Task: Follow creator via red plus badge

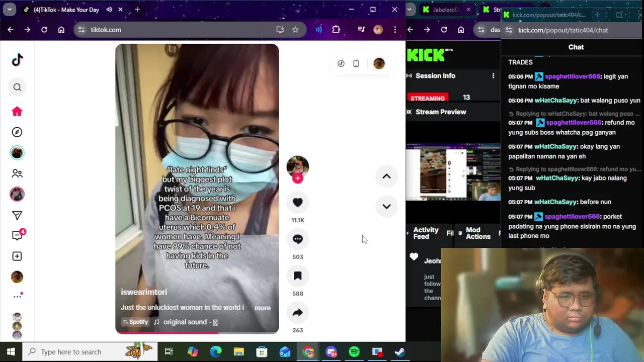Action: [298, 178]
